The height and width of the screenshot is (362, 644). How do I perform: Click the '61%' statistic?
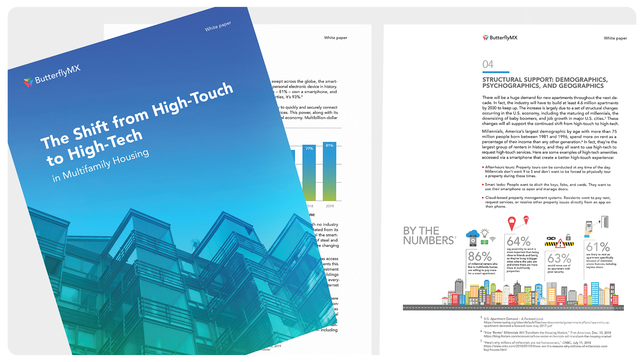click(x=598, y=247)
